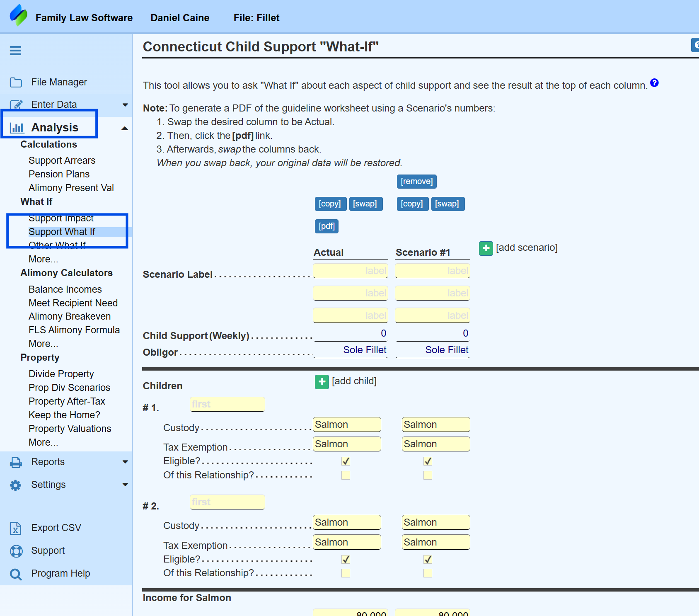Open the hamburger menu icon
Screen dimensions: 699x616
pos(15,51)
